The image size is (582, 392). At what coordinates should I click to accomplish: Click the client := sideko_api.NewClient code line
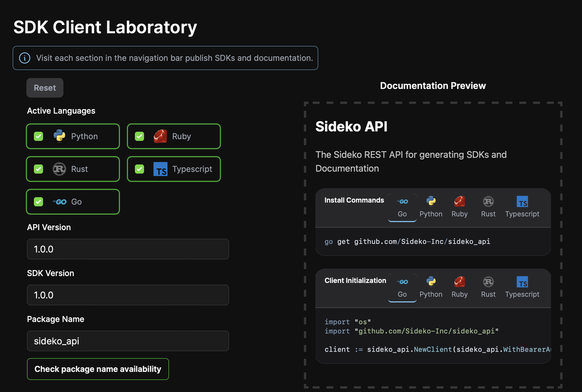437,349
